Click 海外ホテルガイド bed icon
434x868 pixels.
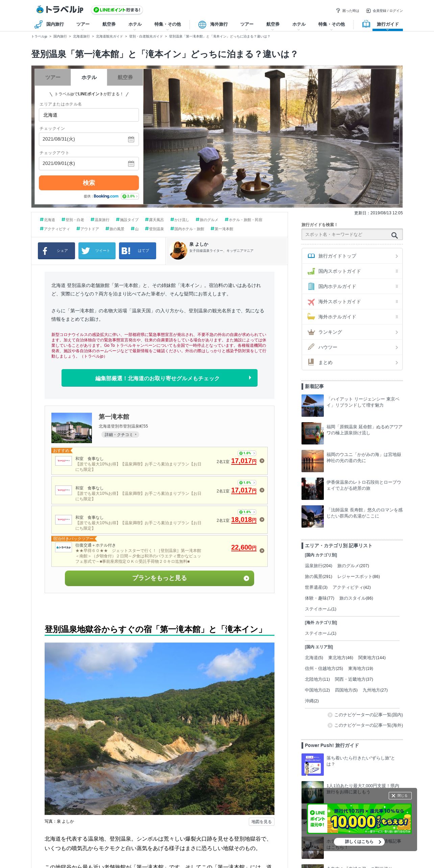pos(311,317)
